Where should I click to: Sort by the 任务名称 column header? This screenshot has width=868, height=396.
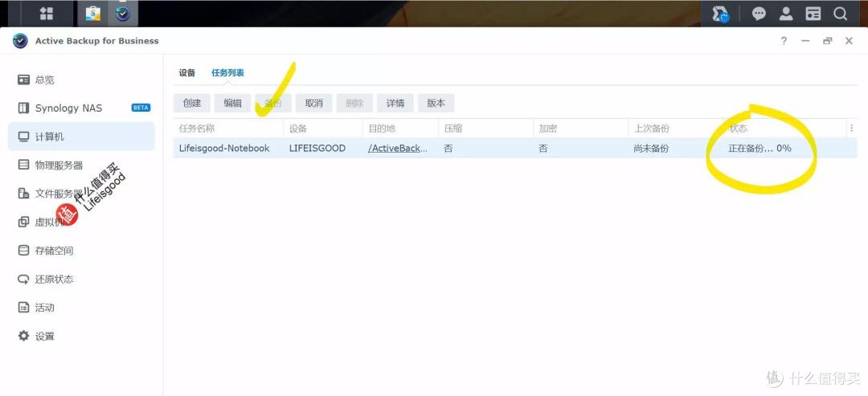(x=228, y=129)
